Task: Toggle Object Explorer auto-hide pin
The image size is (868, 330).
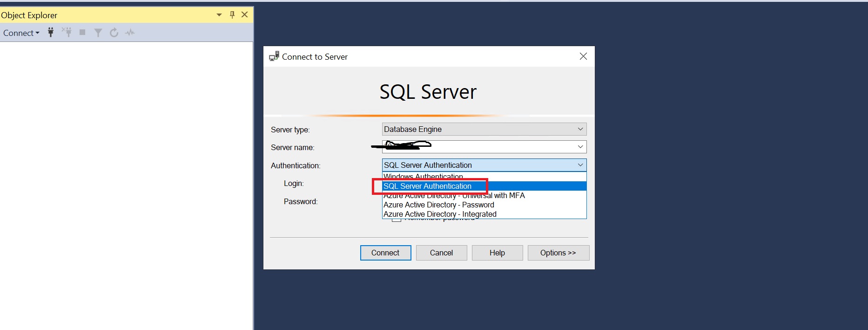Action: [x=232, y=15]
